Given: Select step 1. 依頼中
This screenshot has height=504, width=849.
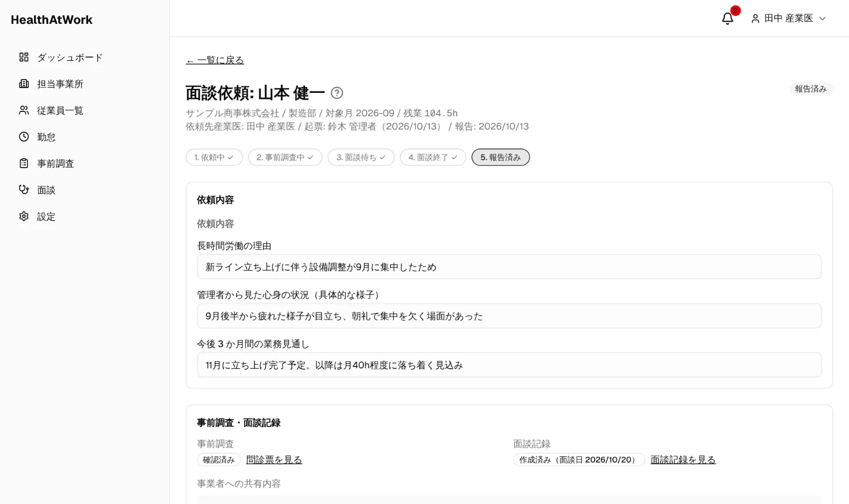Looking at the screenshot, I should pos(214,157).
